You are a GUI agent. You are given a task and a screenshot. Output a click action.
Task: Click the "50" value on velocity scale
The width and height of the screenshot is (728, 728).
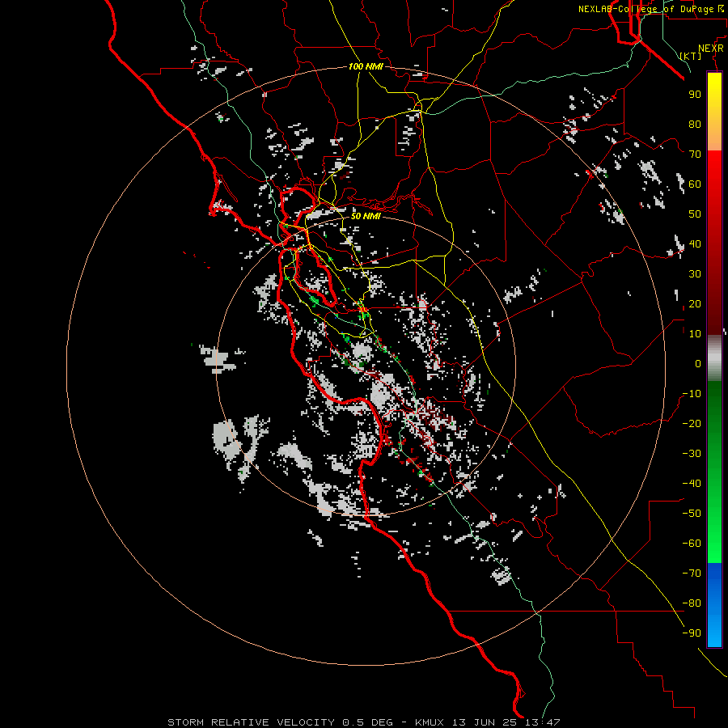point(695,214)
